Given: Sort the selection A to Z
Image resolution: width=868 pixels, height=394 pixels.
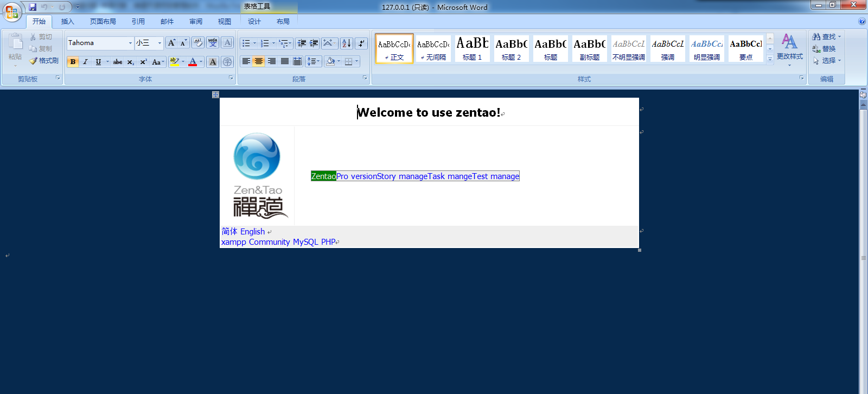Looking at the screenshot, I should 346,43.
